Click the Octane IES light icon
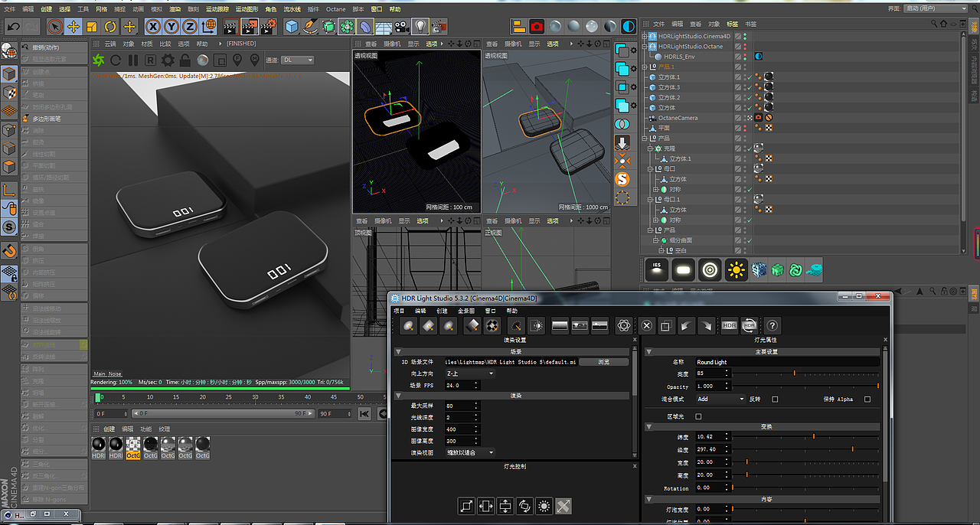Viewport: 980px width, 525px height. point(657,269)
